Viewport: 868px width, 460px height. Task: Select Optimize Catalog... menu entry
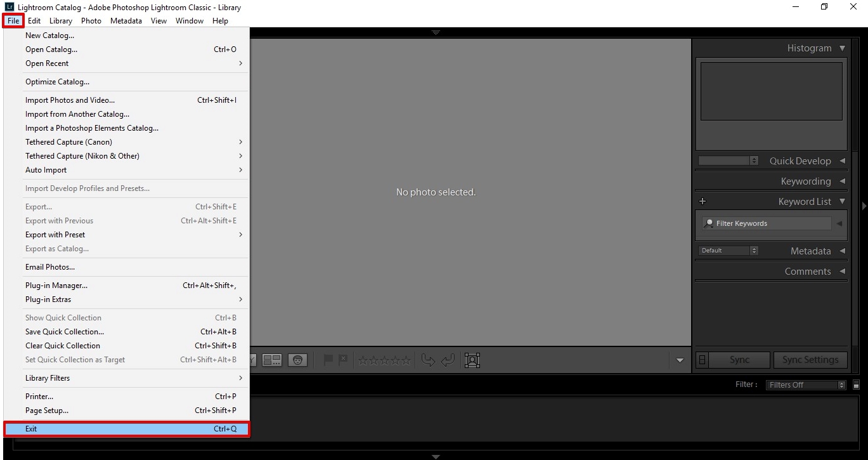pyautogui.click(x=127, y=82)
